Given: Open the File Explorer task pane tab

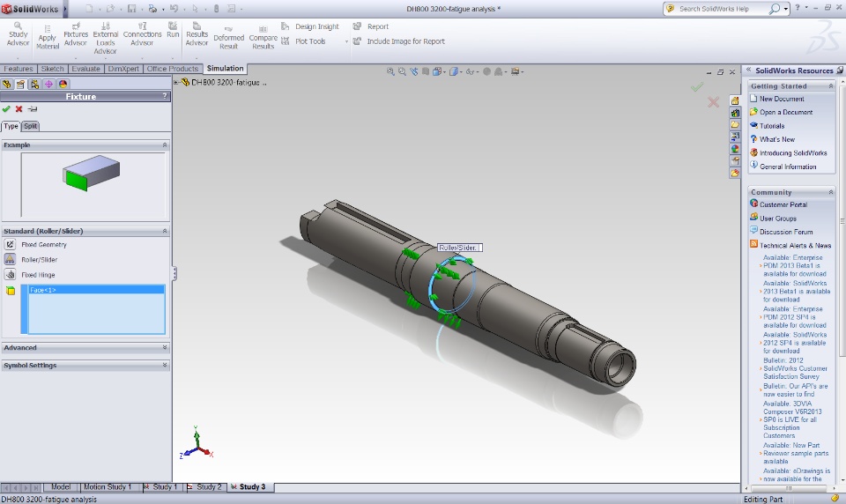Looking at the screenshot, I should 735,124.
